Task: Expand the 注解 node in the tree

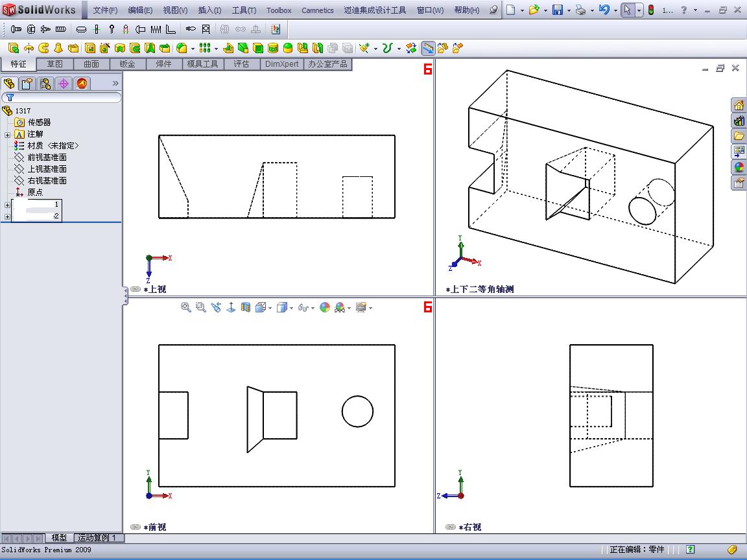Action: click(7, 135)
